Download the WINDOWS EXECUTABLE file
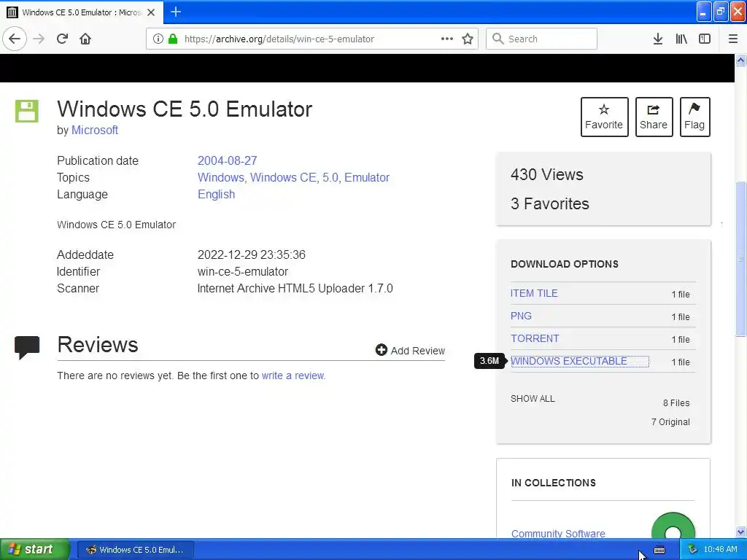The image size is (747, 560). click(x=569, y=361)
